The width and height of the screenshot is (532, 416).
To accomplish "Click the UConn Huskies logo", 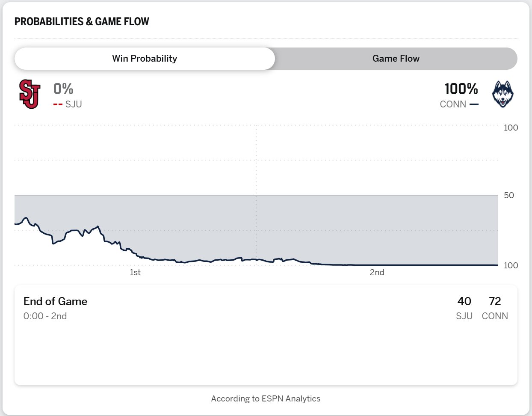I will click(502, 94).
